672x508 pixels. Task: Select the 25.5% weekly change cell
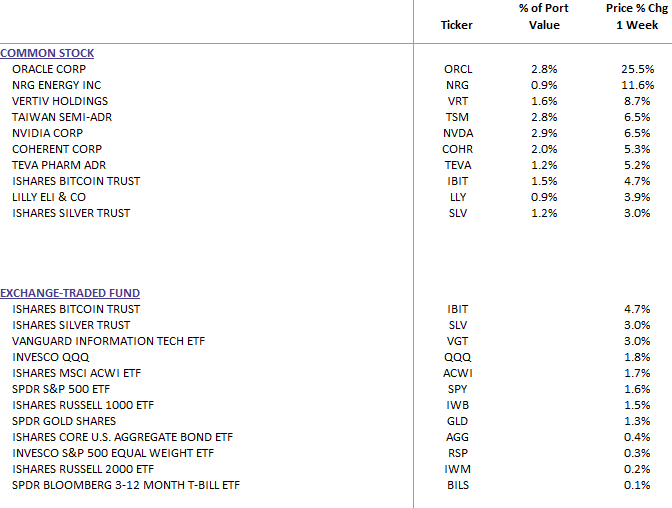tap(637, 69)
